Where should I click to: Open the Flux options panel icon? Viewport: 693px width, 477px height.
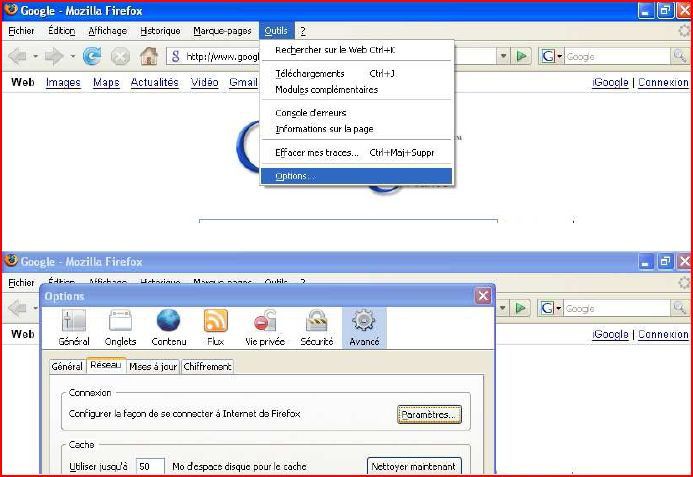point(216,328)
